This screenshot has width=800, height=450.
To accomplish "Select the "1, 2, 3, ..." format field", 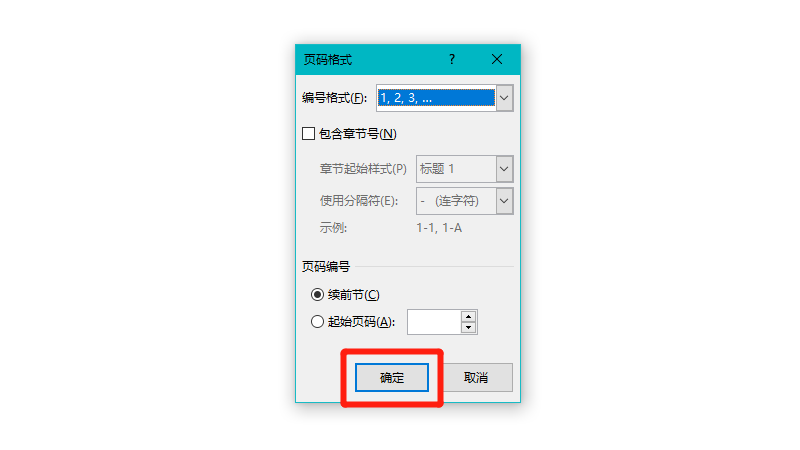I will click(x=436, y=98).
